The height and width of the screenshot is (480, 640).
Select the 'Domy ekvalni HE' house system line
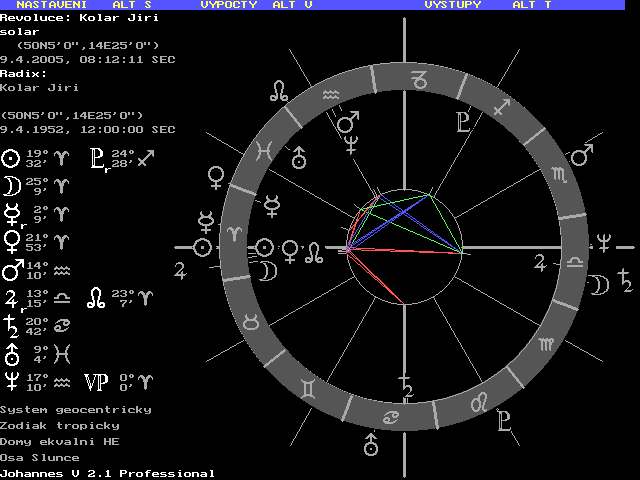point(62,441)
